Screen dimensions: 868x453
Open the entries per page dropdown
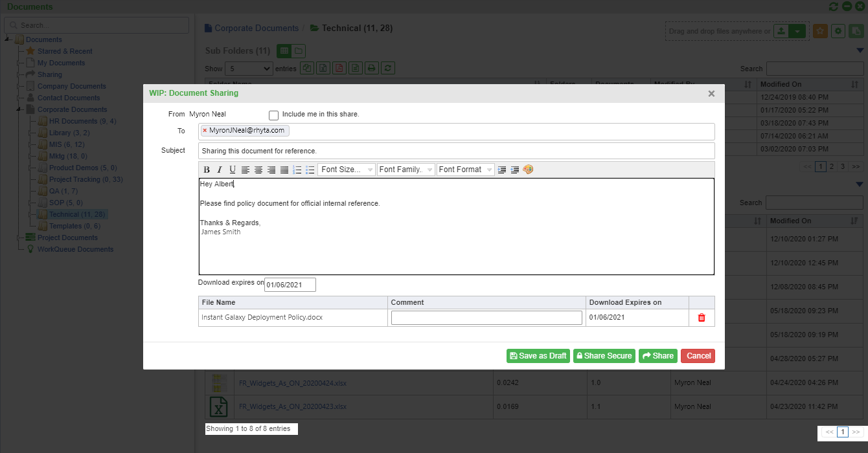click(x=249, y=68)
